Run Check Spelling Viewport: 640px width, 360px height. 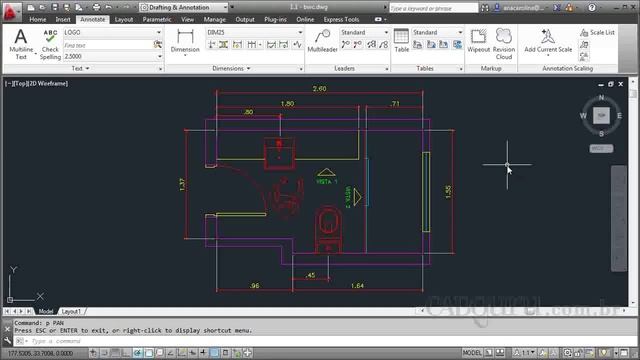[x=50, y=44]
